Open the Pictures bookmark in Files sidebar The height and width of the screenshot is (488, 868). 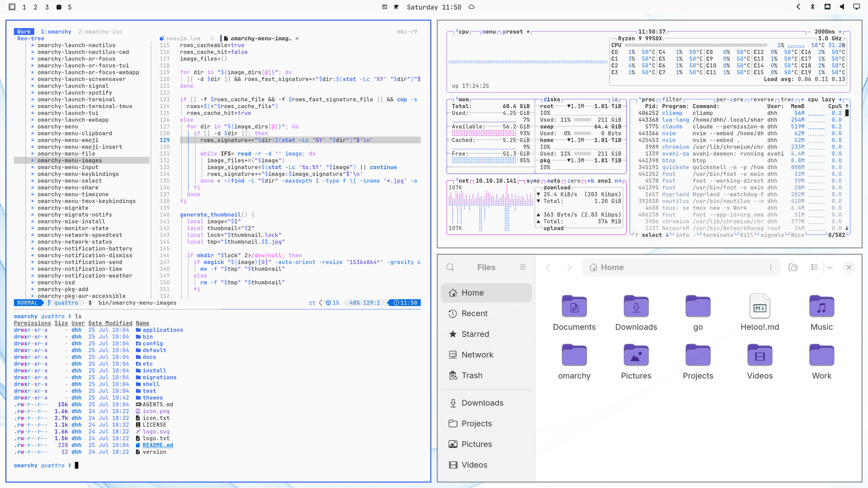click(486, 445)
